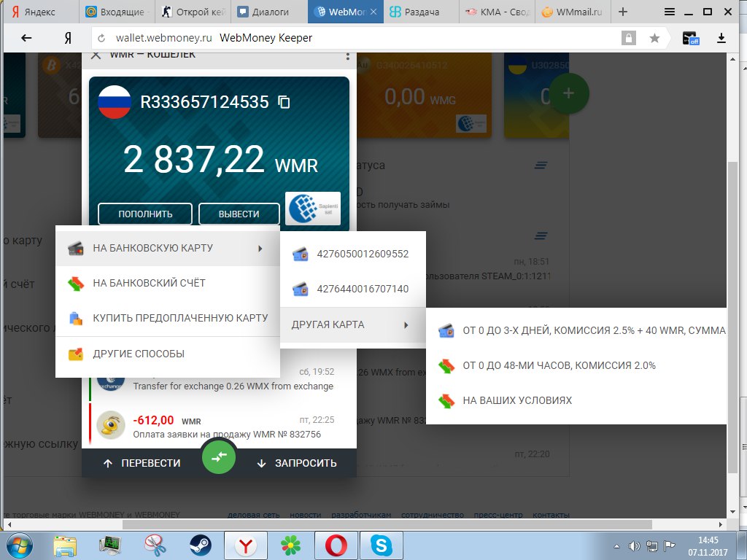Image resolution: width=747 pixels, height=560 pixels.
Task: Click the разработчикам footer link
Action: (x=361, y=515)
